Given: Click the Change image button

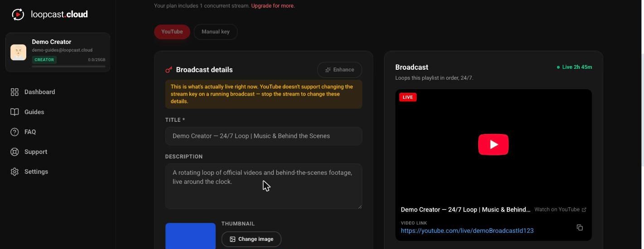Looking at the screenshot, I should [251, 239].
